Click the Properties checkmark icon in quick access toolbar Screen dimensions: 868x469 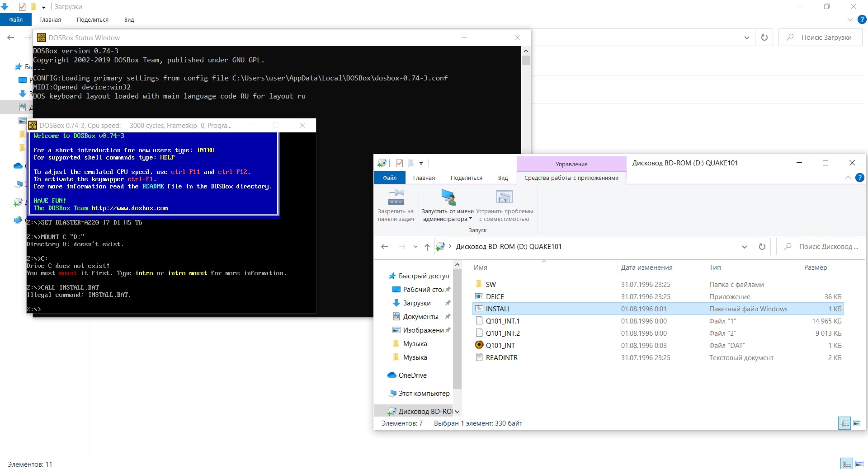click(x=399, y=163)
